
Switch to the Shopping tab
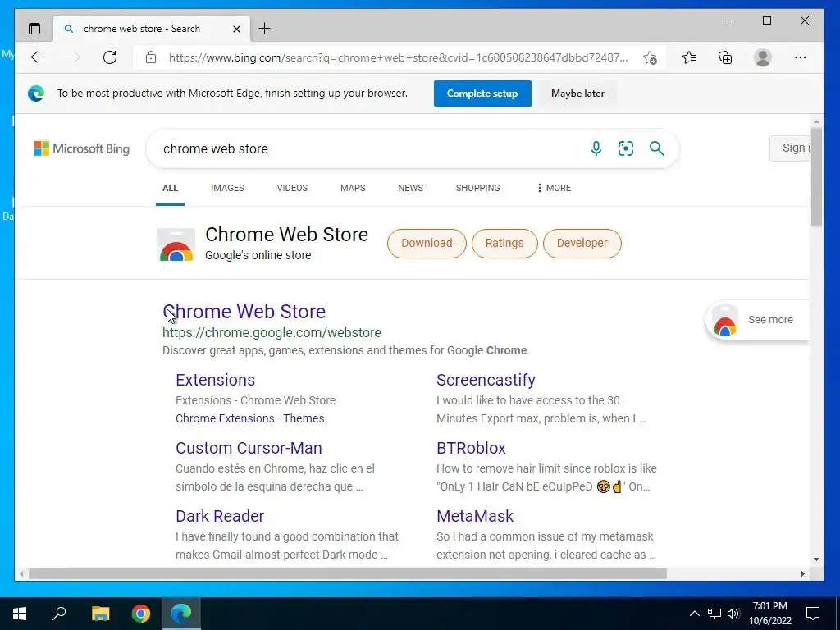pos(478,188)
